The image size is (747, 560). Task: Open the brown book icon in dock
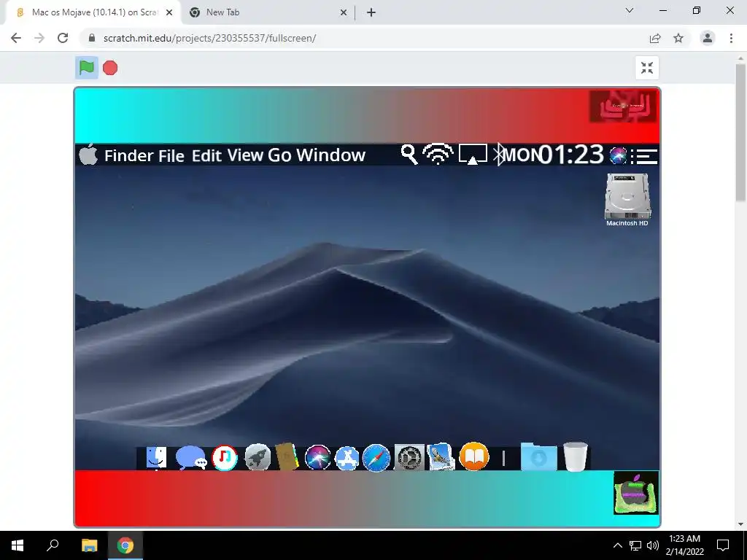(287, 456)
